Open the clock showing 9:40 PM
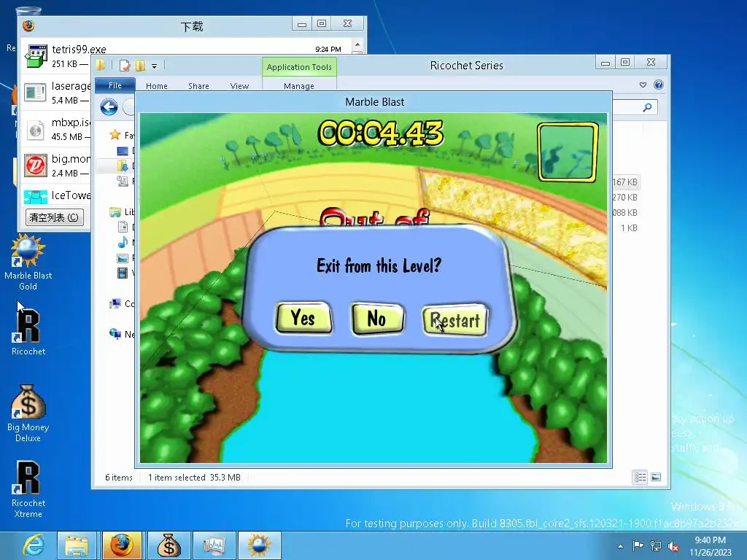Screen dimensions: 747x560 710,546
